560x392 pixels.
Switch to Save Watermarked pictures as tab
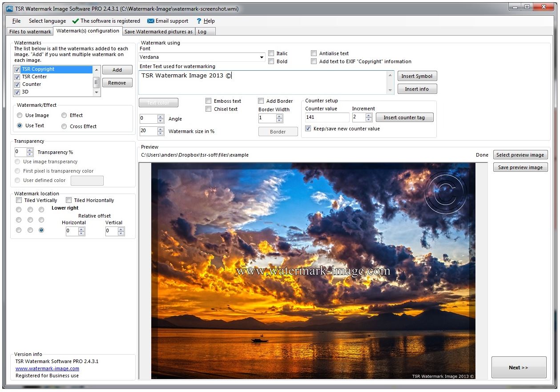[x=158, y=32]
